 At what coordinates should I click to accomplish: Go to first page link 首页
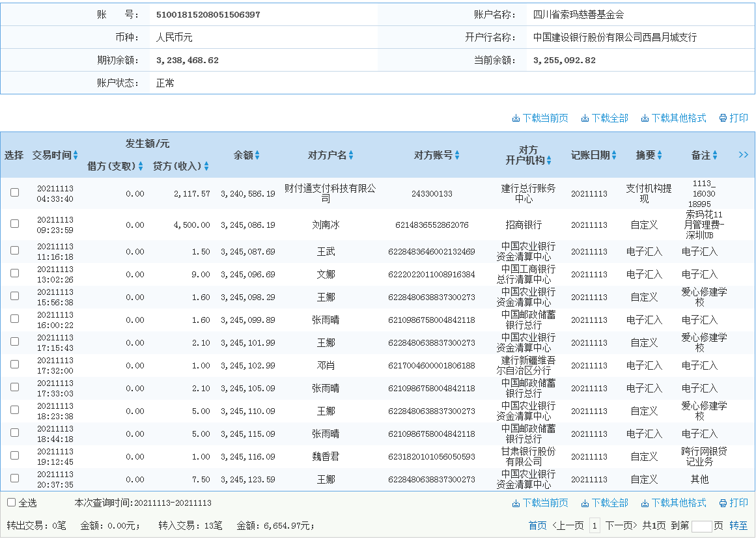click(x=537, y=525)
